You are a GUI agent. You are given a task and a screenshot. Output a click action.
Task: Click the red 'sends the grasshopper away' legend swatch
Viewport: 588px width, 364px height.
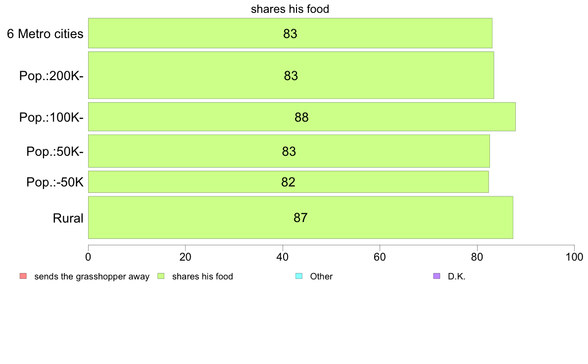[x=23, y=276]
